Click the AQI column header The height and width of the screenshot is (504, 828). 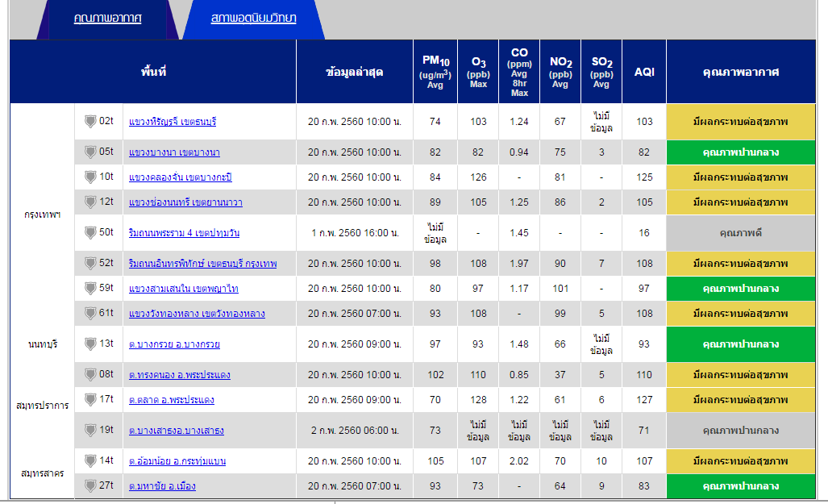pyautogui.click(x=644, y=71)
